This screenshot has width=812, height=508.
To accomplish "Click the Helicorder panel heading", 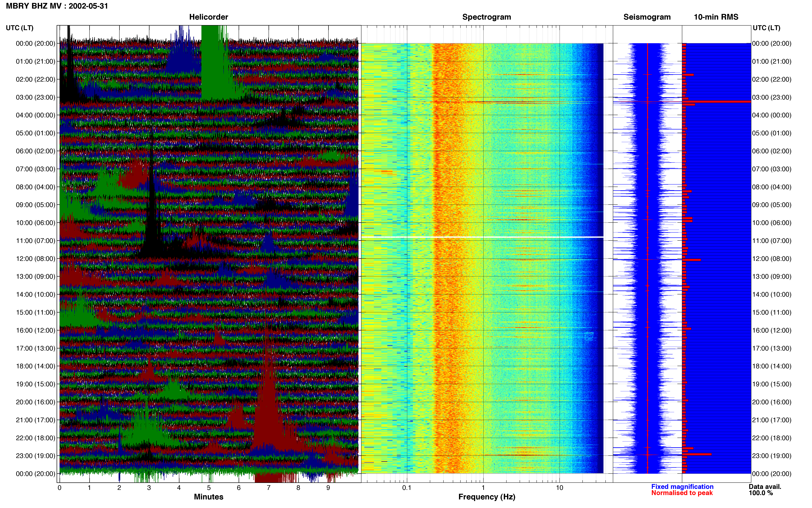I will (x=209, y=17).
